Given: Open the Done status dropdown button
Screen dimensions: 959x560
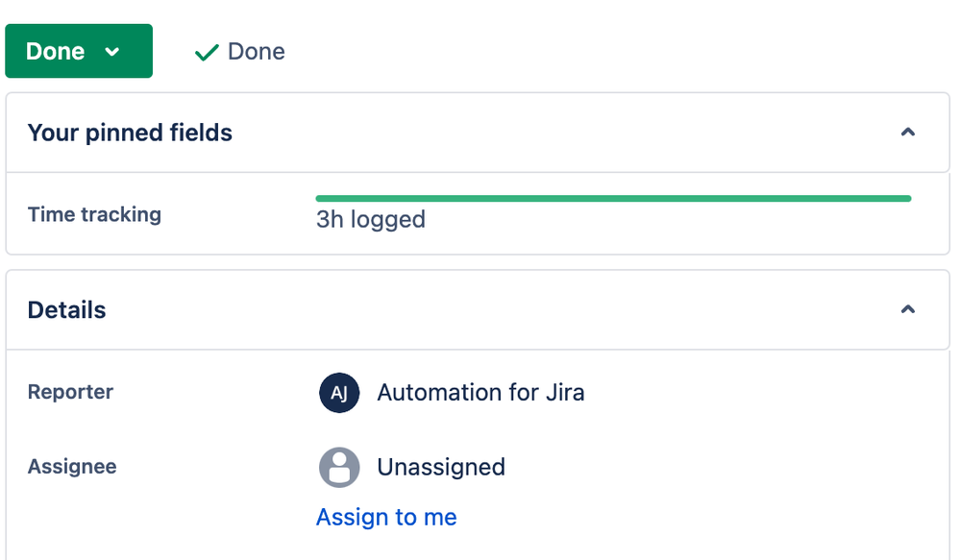Looking at the screenshot, I should click(x=79, y=51).
